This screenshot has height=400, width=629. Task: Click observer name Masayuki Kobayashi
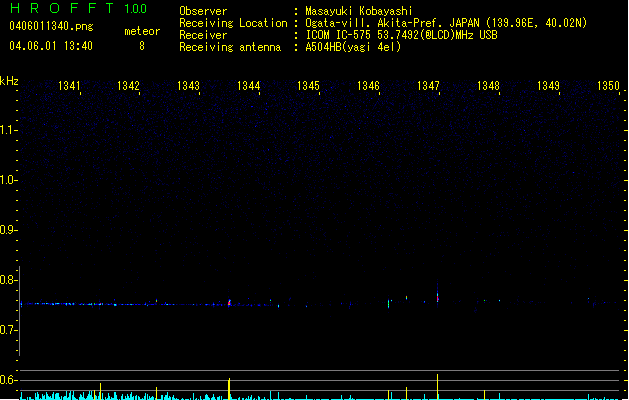(x=358, y=11)
